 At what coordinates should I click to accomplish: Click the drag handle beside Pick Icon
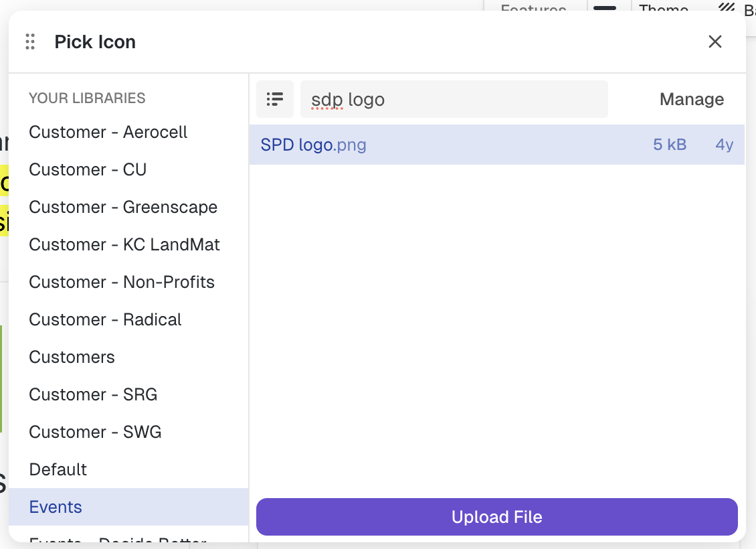click(30, 42)
